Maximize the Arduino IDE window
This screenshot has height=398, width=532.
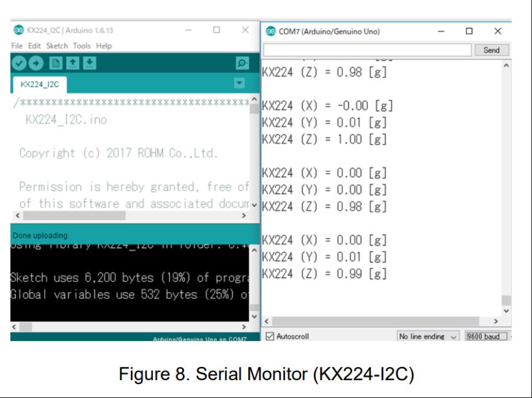coord(216,30)
